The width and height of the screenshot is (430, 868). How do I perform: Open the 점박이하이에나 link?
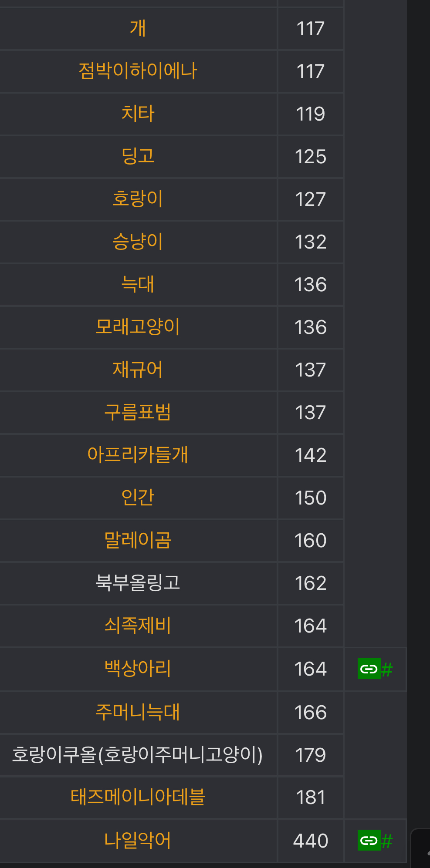[x=138, y=71]
